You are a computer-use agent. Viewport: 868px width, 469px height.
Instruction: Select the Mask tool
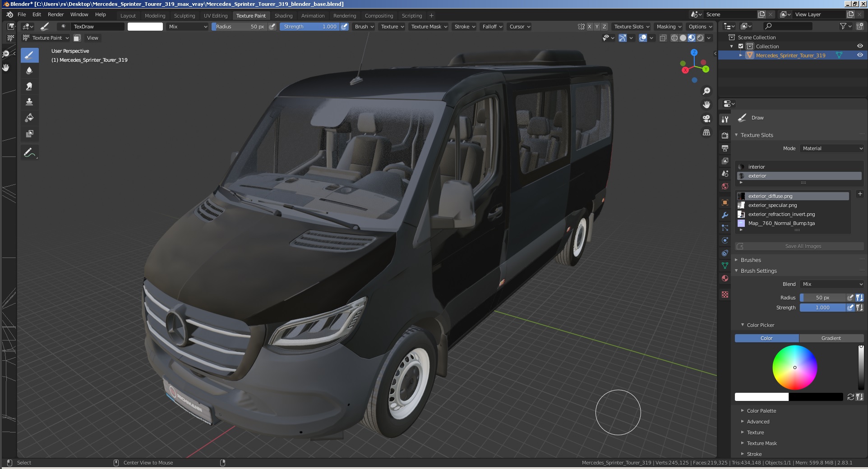point(29,133)
